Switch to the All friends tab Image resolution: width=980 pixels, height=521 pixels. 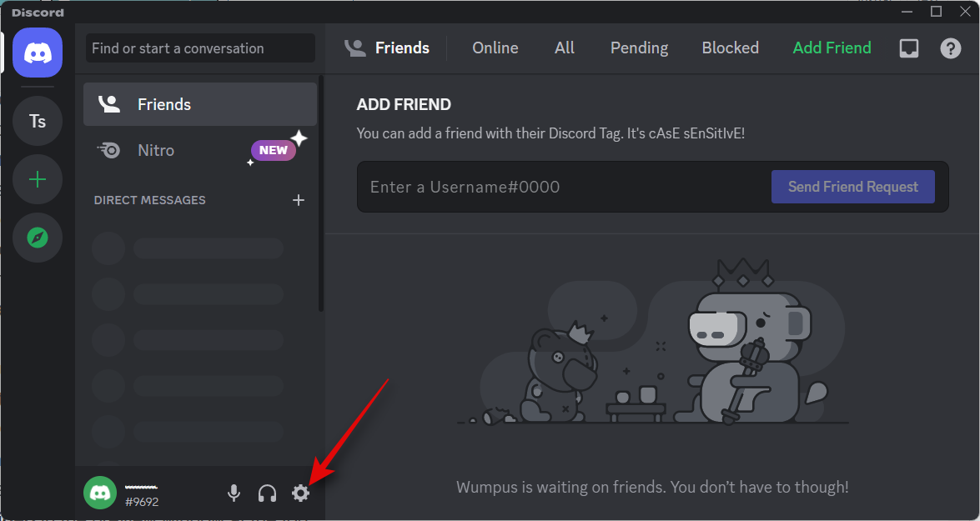tap(565, 48)
